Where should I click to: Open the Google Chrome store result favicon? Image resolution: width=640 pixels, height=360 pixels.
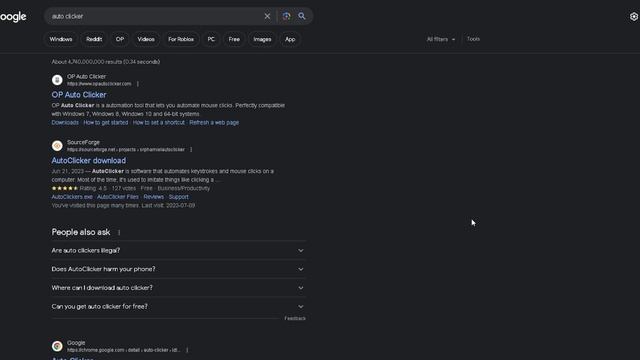coord(57,346)
